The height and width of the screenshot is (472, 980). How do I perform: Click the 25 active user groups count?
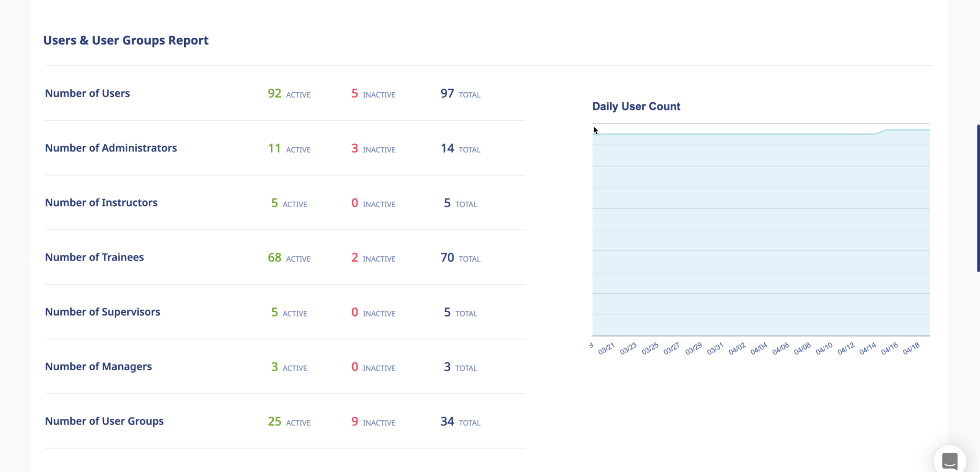point(275,422)
